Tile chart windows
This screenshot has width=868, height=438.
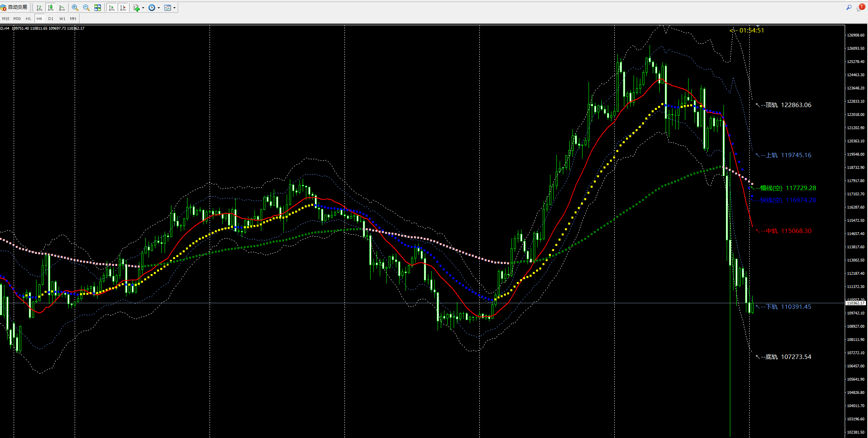pos(98,8)
